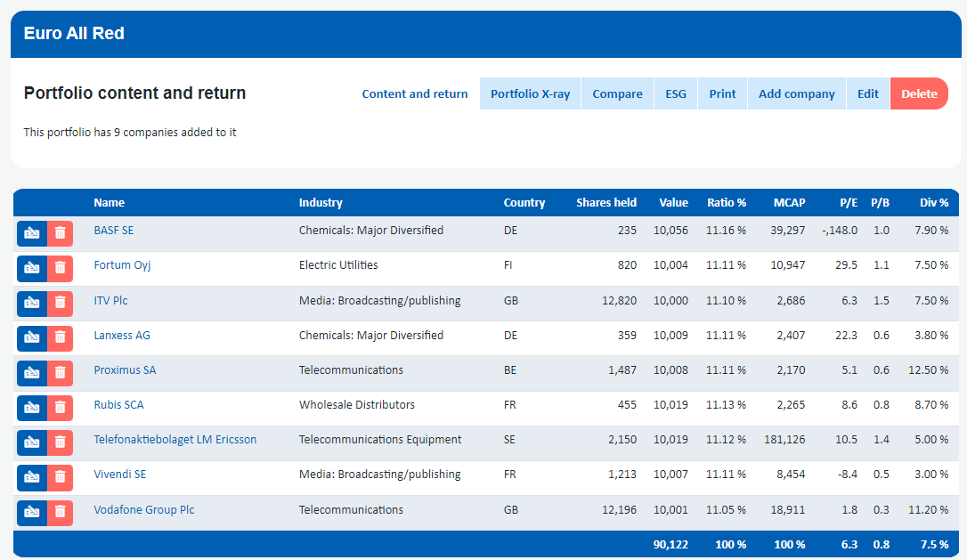This screenshot has height=560, width=967.
Task: Click the 12.50 % dividend value
Action: (x=928, y=370)
